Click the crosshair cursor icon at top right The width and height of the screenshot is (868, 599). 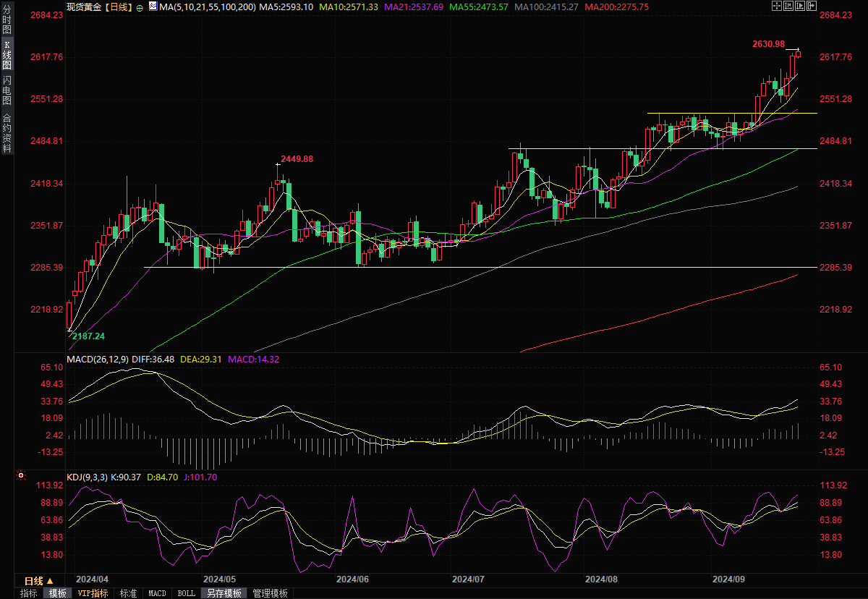coord(777,6)
